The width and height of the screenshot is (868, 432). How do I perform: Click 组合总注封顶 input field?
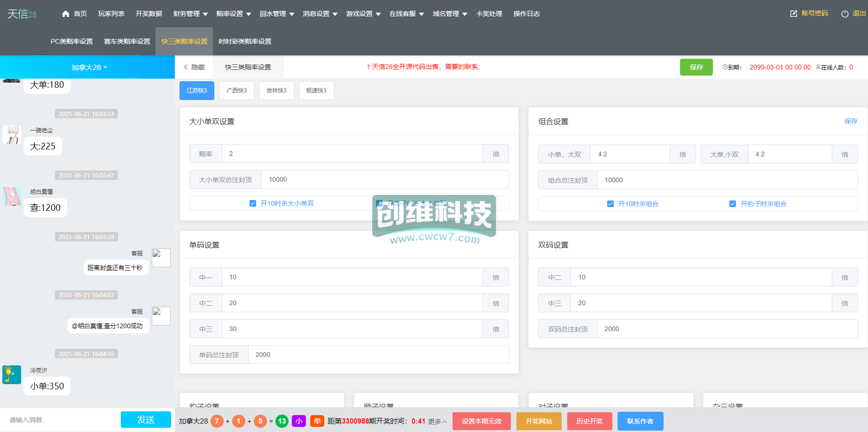(x=727, y=180)
